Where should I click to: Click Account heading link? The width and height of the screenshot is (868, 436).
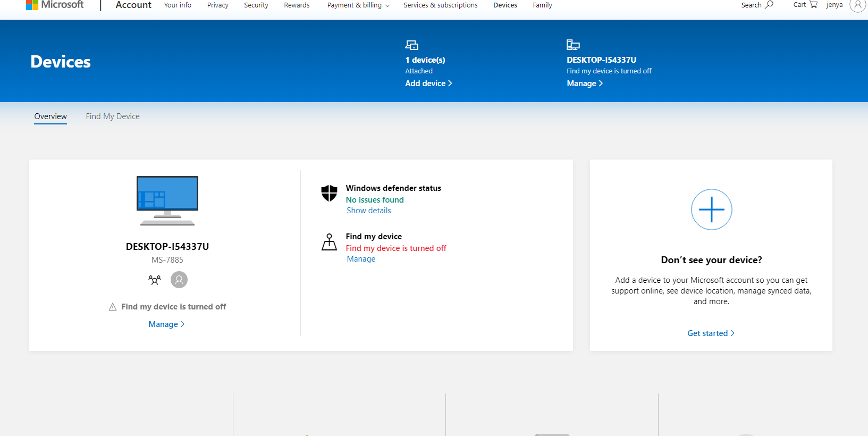133,5
